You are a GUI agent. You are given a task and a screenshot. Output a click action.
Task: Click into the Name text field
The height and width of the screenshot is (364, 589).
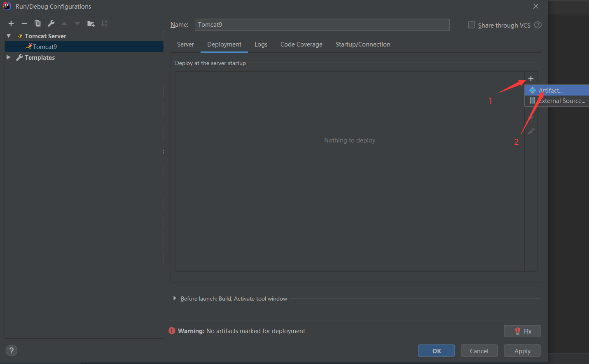[322, 25]
